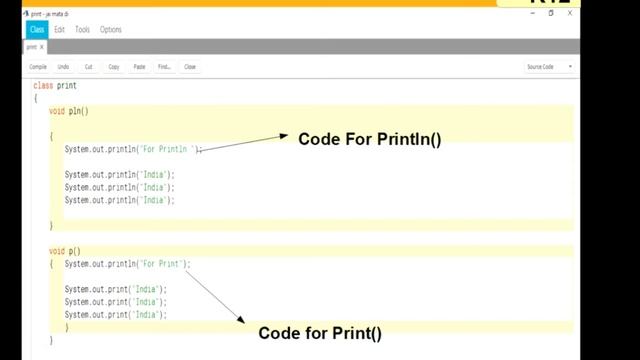The height and width of the screenshot is (360, 640).
Task: Click the println("For Println ") line
Action: pos(133,149)
